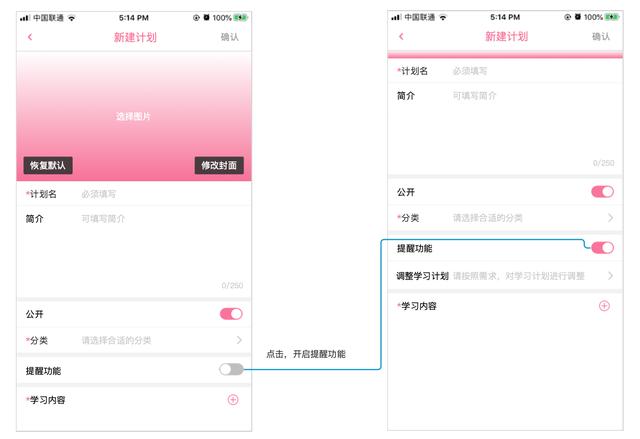Toggle 公开 switch on the right screen
640x439 pixels.
(x=602, y=192)
